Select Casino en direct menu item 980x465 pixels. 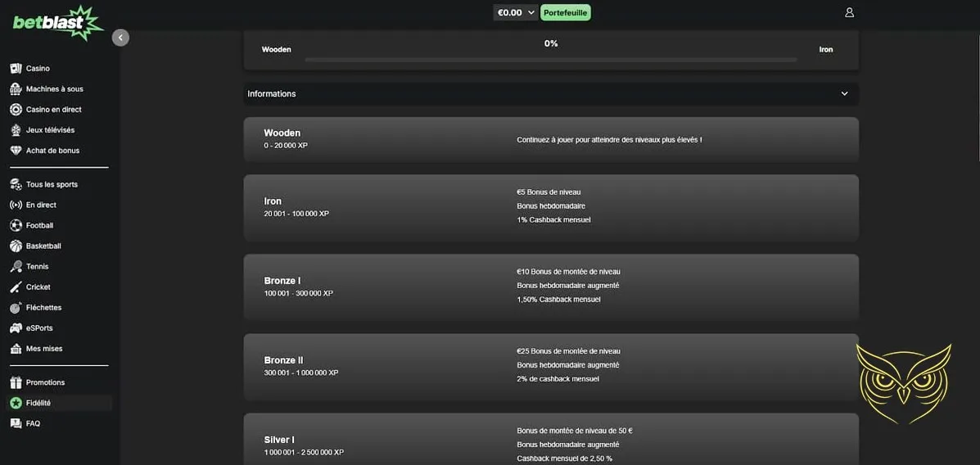(54, 110)
